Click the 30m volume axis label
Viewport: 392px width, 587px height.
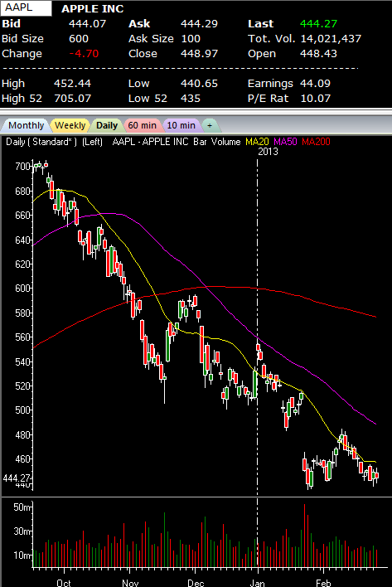click(22, 531)
